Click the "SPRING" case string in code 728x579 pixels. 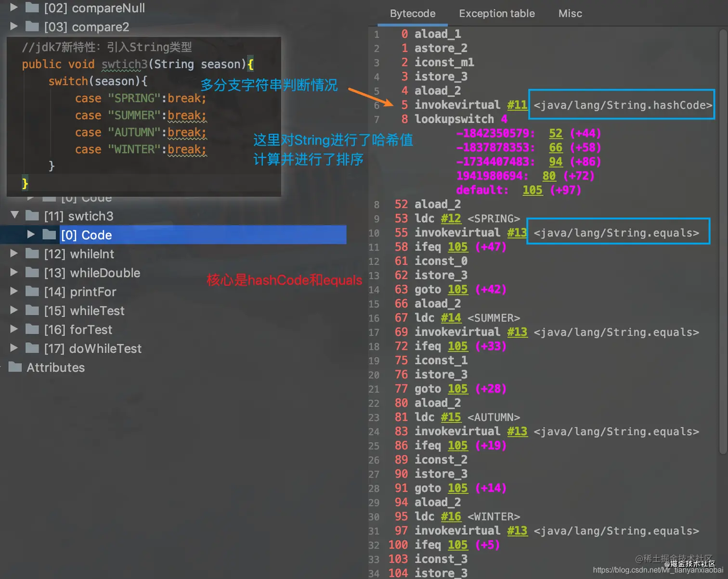134,98
